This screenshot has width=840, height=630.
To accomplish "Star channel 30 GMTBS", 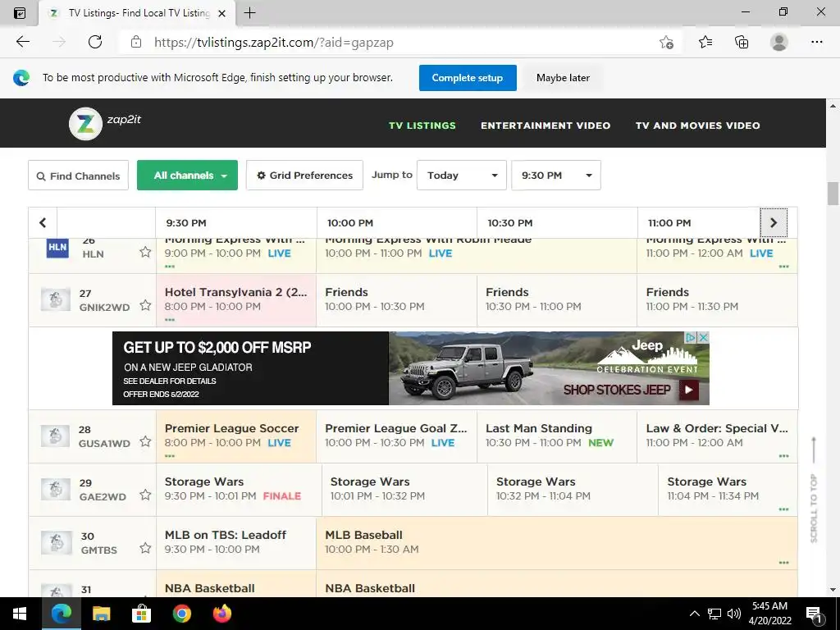I will click(x=145, y=548).
